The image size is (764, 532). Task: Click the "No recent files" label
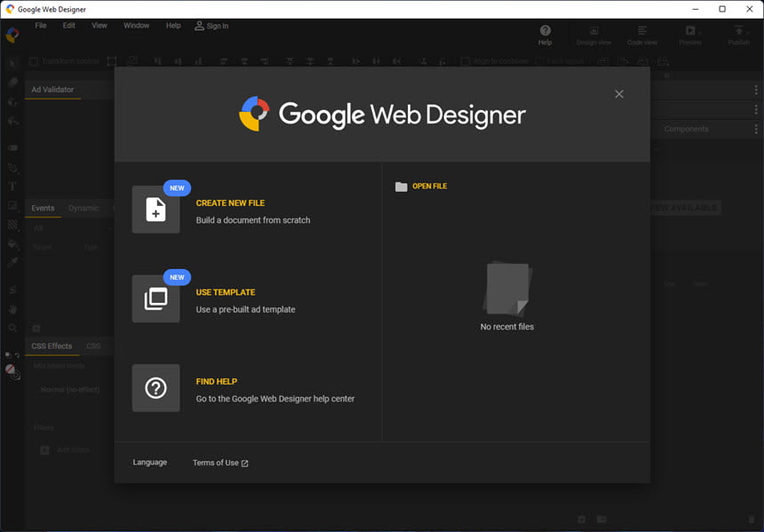pos(506,327)
